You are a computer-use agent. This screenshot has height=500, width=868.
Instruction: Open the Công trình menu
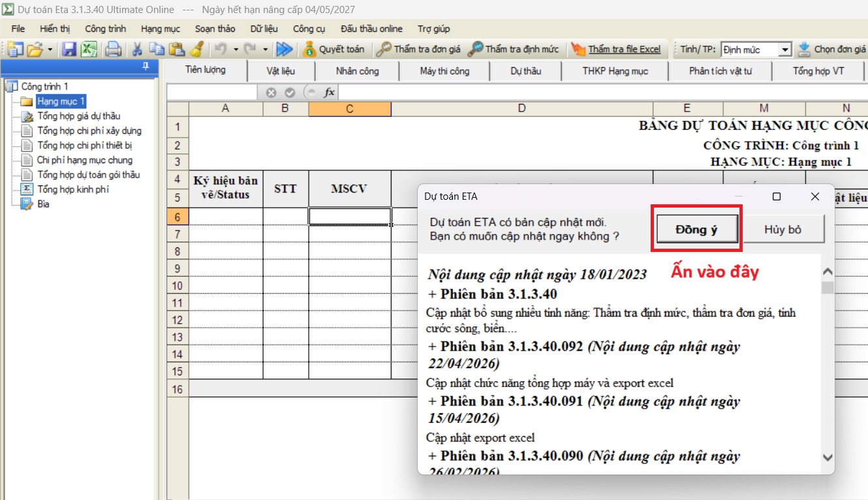[105, 29]
